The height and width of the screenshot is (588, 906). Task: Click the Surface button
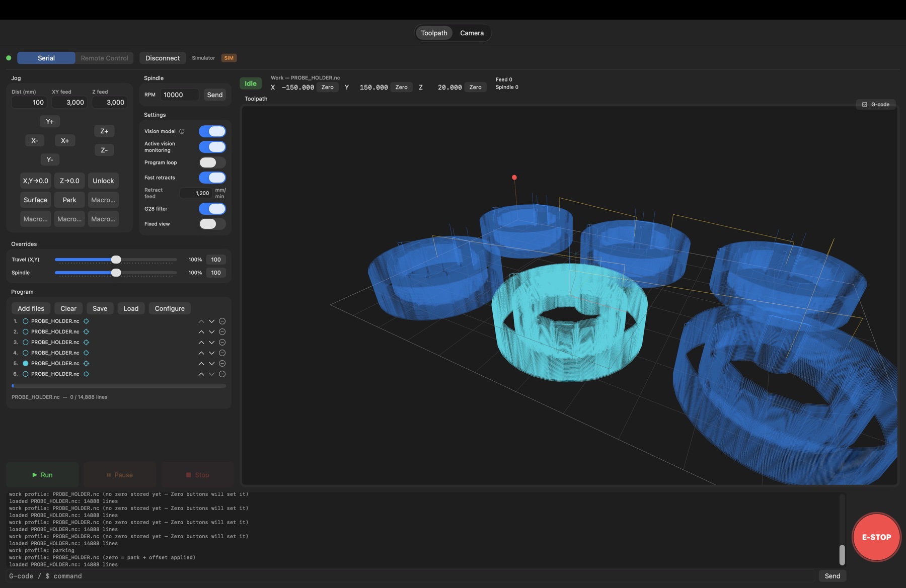coord(36,200)
